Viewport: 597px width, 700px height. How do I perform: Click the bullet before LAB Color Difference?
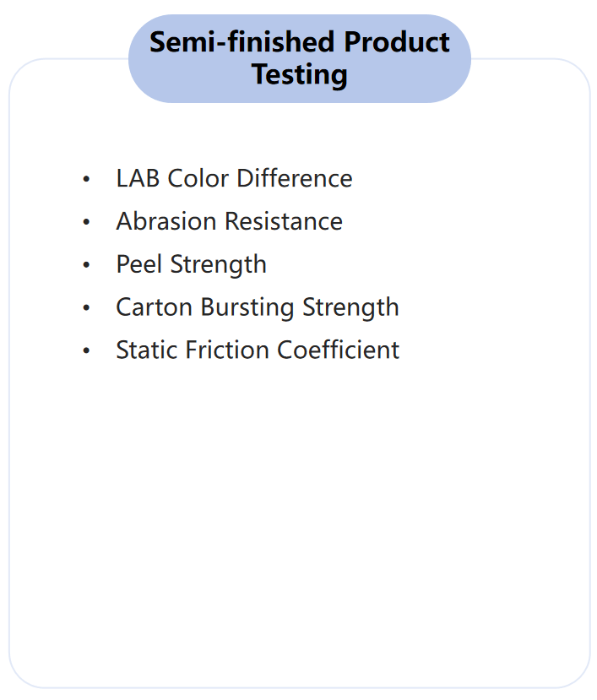pos(87,179)
